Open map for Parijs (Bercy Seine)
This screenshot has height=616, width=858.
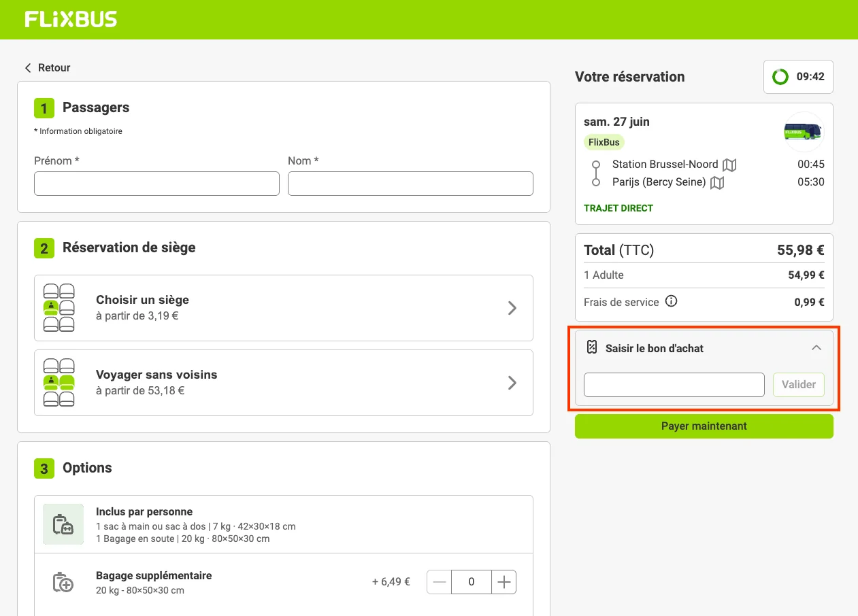[x=717, y=183]
